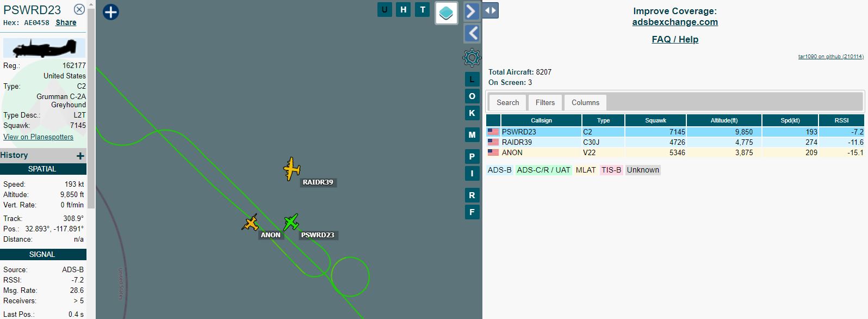The width and height of the screenshot is (868, 319).
Task: Toggle the H map button
Action: (x=404, y=10)
